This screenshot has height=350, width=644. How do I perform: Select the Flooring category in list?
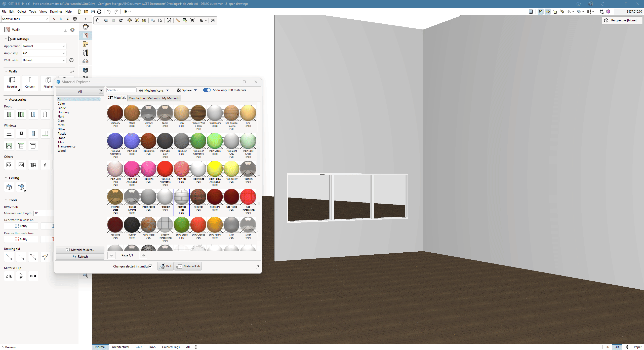pos(63,112)
